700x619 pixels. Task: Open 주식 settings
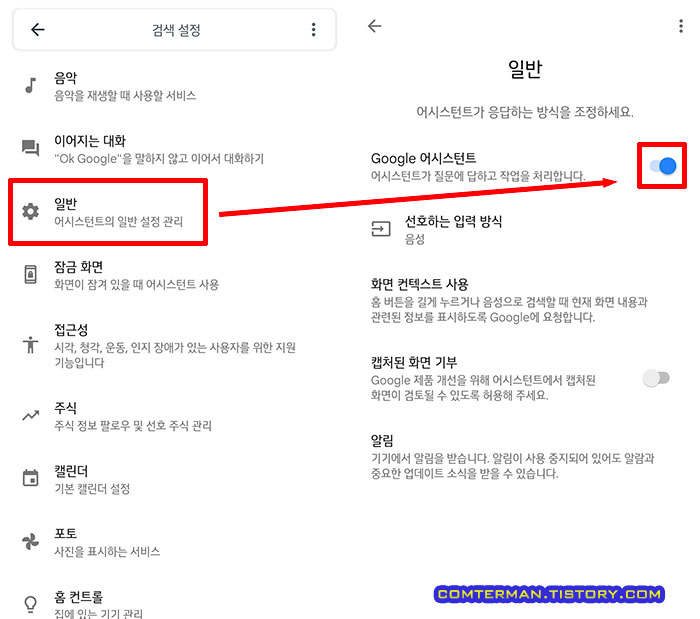pos(174,416)
